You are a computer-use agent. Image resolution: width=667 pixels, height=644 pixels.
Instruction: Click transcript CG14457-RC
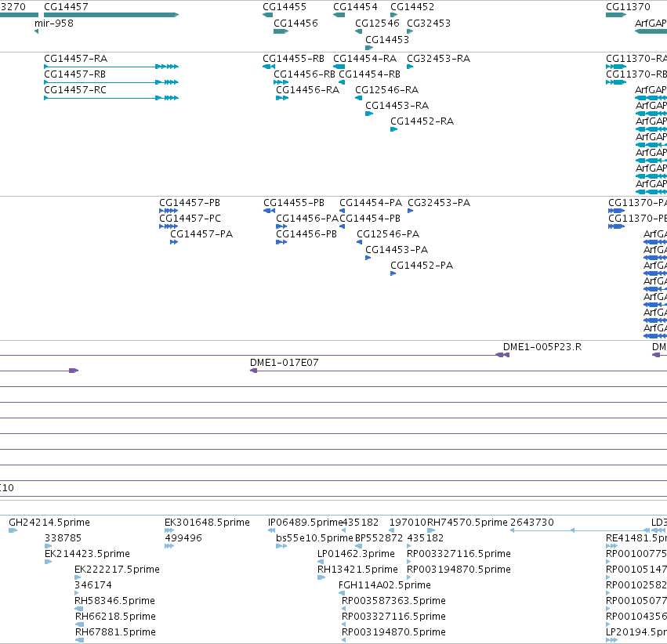(x=75, y=89)
